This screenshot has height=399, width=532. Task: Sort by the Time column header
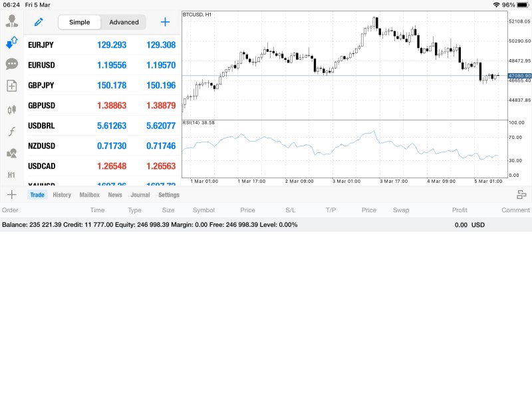tap(97, 210)
